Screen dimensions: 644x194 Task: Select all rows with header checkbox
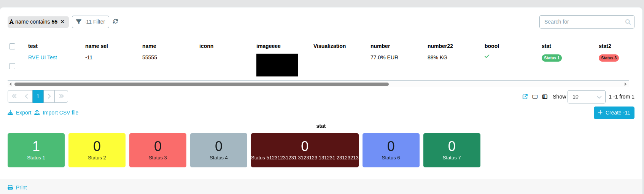(12, 46)
